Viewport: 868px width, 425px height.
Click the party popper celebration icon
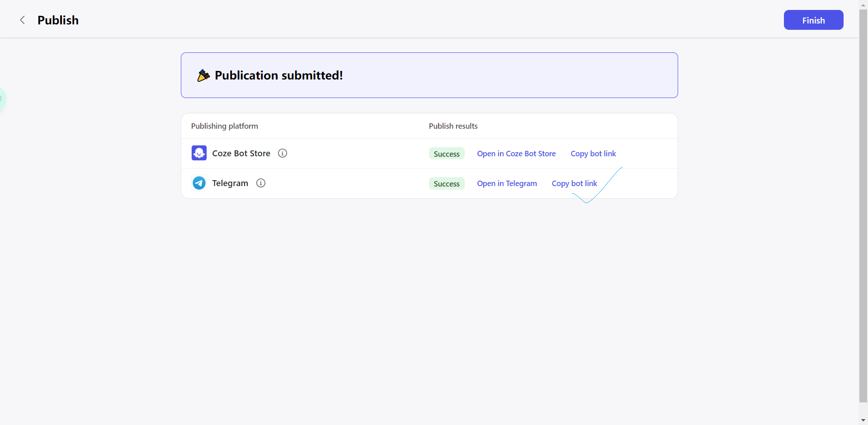pos(203,75)
